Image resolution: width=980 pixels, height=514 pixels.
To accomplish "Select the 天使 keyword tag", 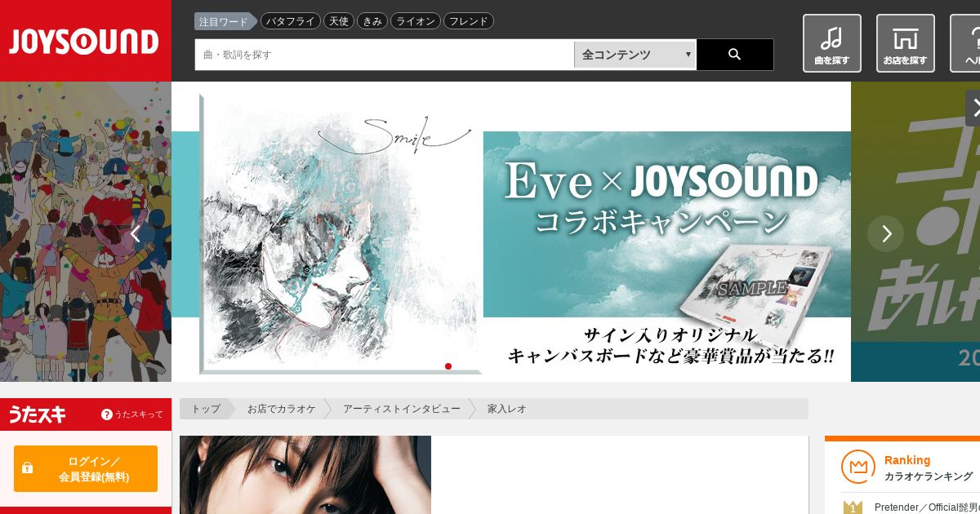I will point(339,21).
